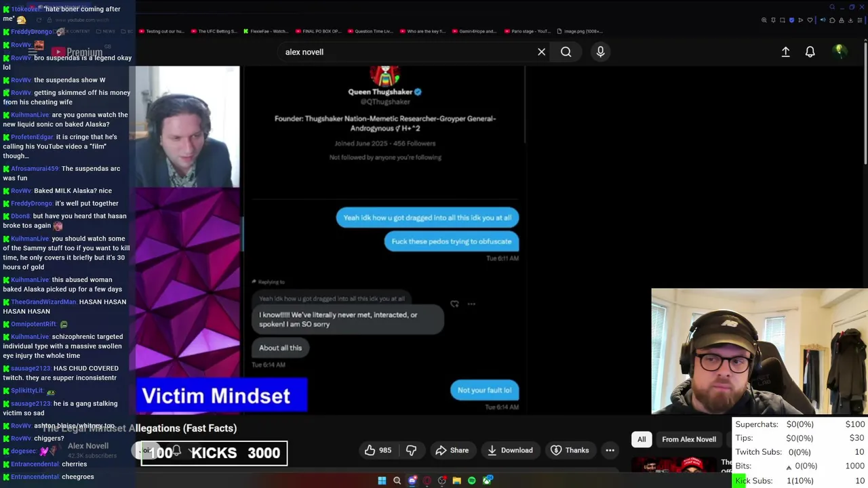
Task: Open 'Pario stage - YouT...' bookmark
Action: point(526,31)
